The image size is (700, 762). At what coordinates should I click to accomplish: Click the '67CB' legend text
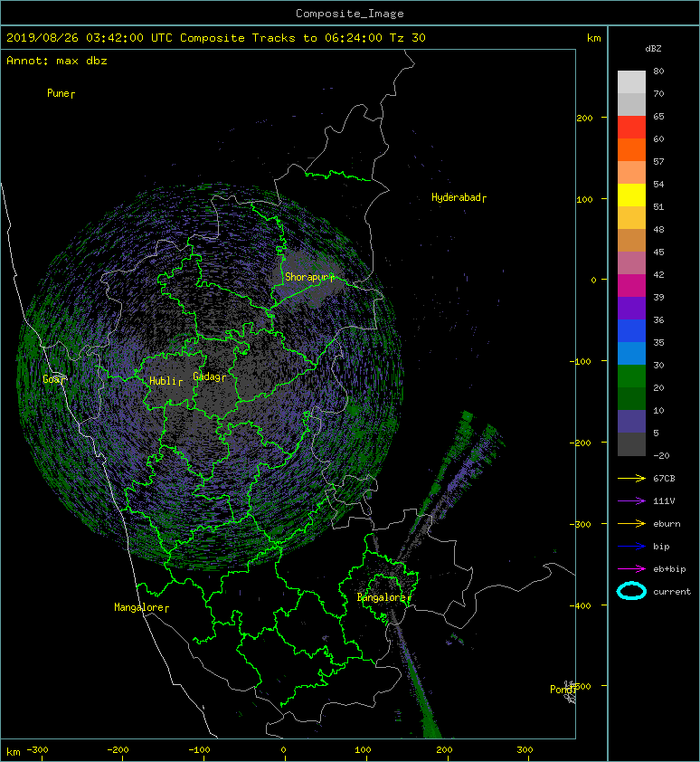pos(664,479)
